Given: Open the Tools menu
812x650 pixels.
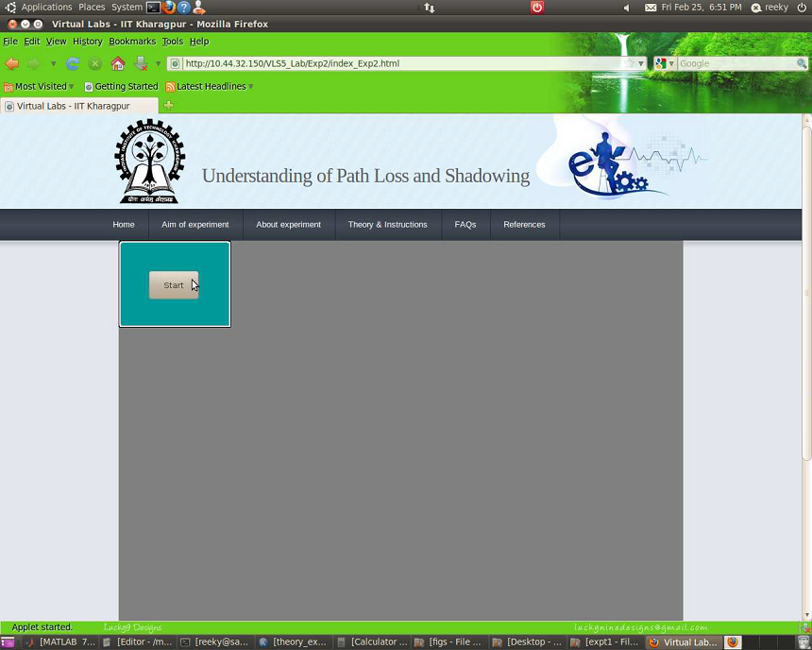Looking at the screenshot, I should click(172, 42).
